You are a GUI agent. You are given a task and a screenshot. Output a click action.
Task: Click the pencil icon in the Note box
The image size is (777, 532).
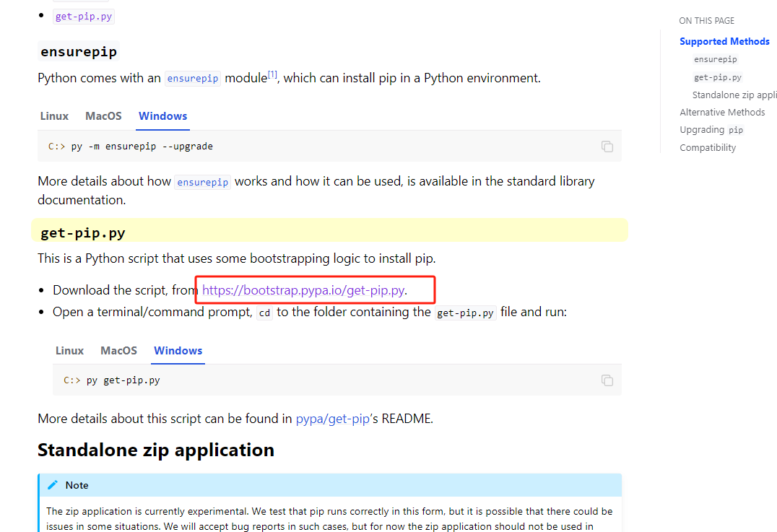pyautogui.click(x=53, y=485)
